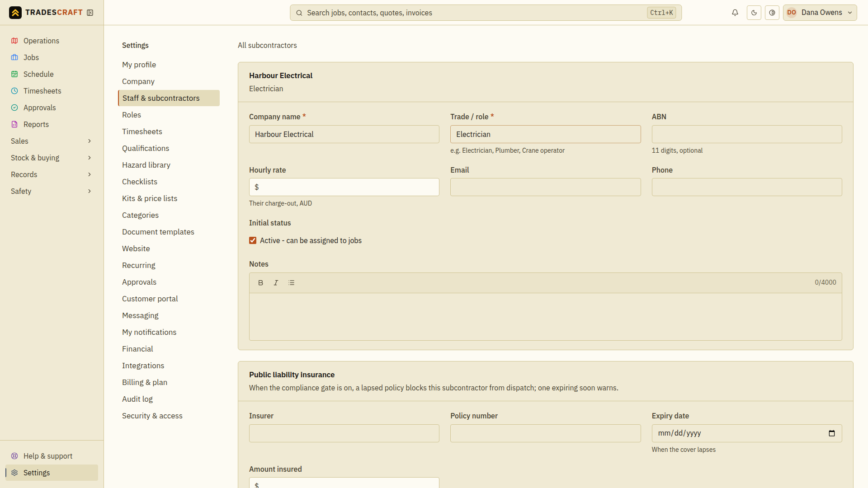Focus the global search box

tap(486, 13)
